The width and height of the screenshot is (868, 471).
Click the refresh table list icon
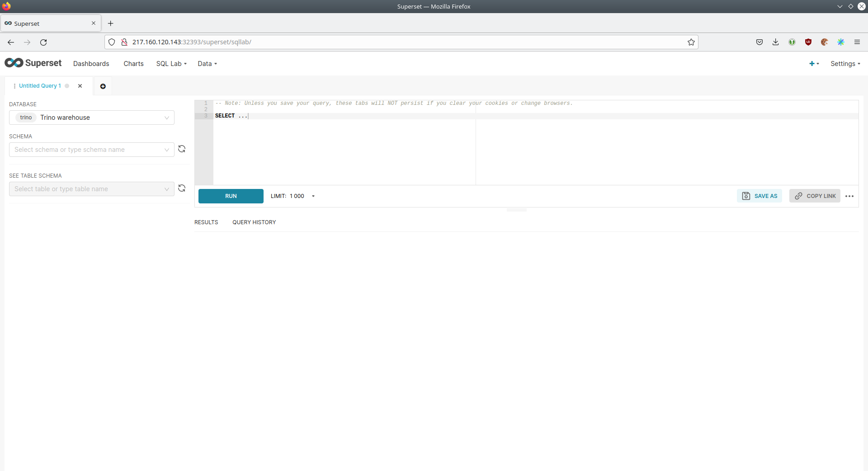182,188
